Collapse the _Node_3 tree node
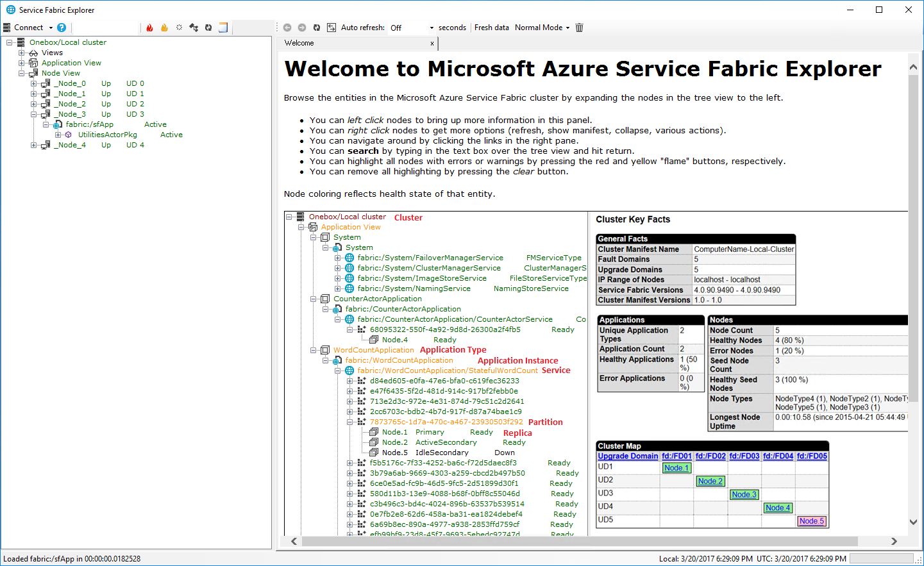 coord(34,114)
